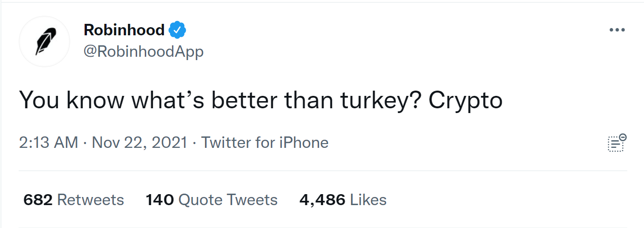
Task: Click the word Crypto in the tweet
Action: point(465,101)
